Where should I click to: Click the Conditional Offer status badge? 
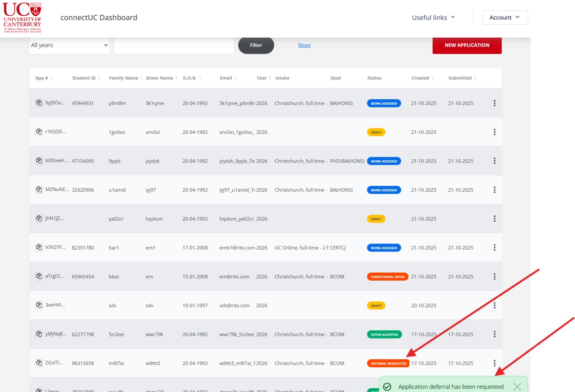click(388, 277)
